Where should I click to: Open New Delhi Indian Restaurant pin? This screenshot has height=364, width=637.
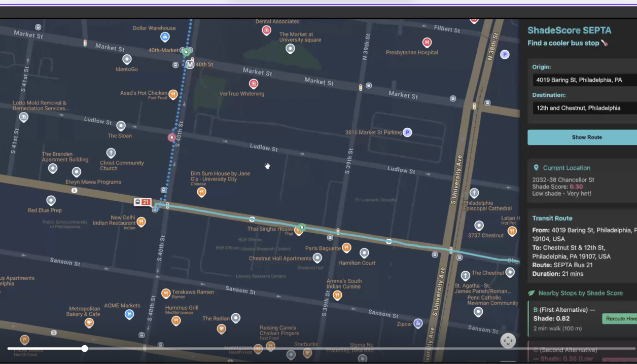(141, 222)
